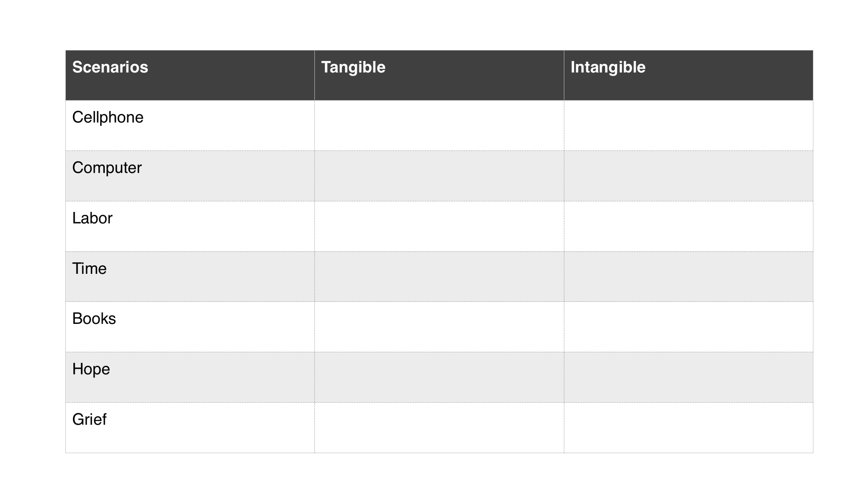
Task: Select the Time row label cell
Action: click(x=190, y=276)
